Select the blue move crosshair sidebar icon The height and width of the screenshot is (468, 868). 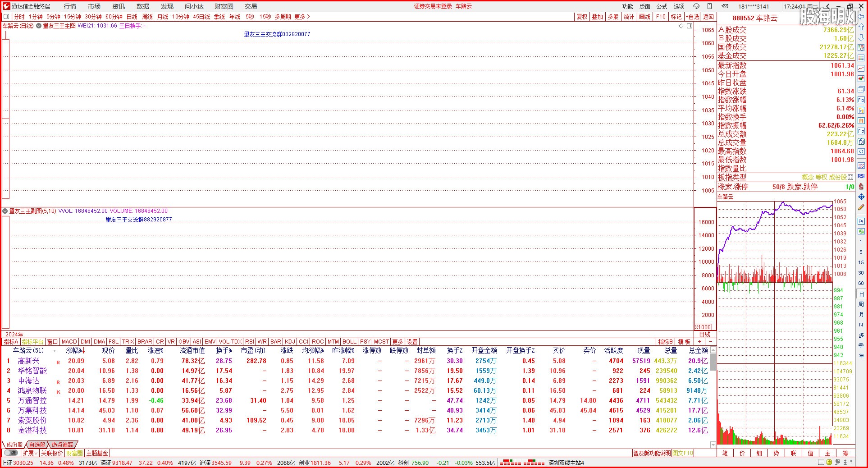click(x=861, y=197)
